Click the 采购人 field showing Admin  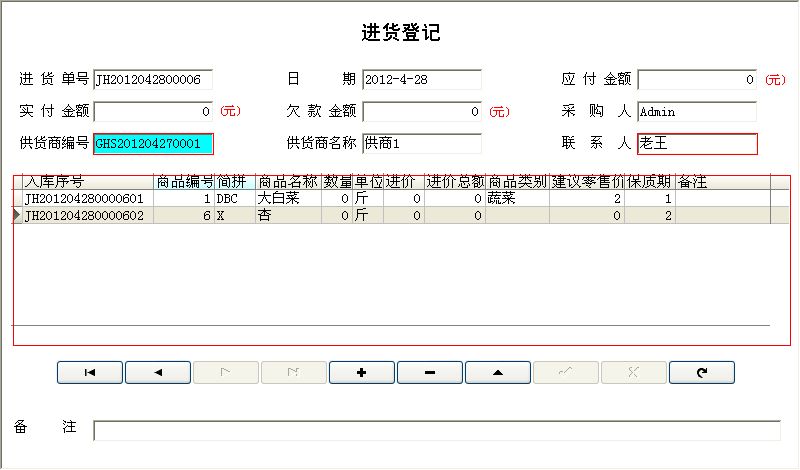pyautogui.click(x=697, y=111)
